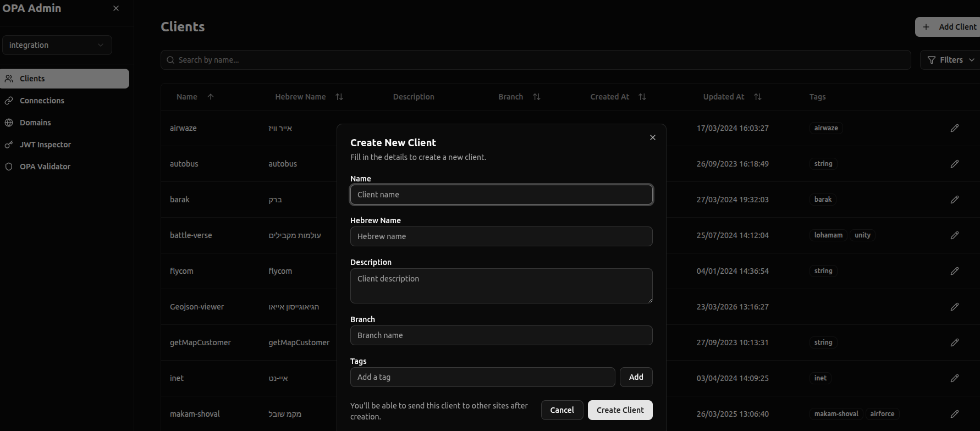This screenshot has width=980, height=431.
Task: Sort table by Name column
Action: click(195, 97)
